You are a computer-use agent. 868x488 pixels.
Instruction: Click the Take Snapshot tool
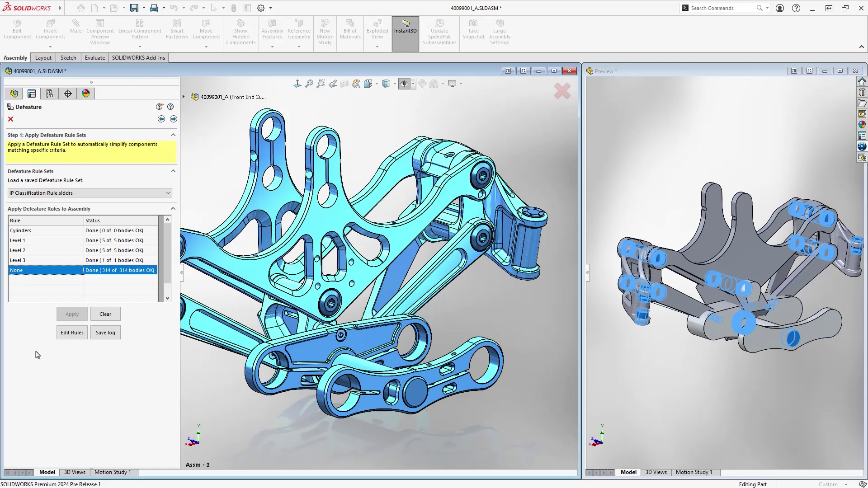click(473, 32)
